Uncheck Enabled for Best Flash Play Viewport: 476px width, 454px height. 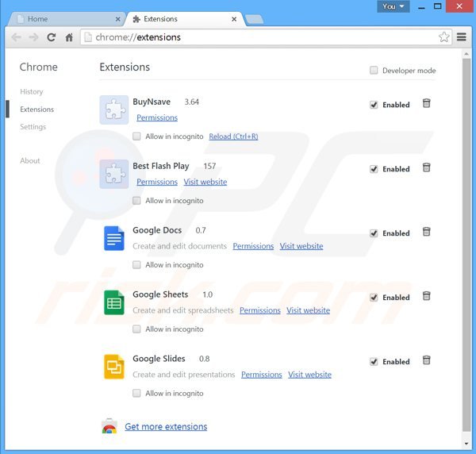tap(374, 169)
